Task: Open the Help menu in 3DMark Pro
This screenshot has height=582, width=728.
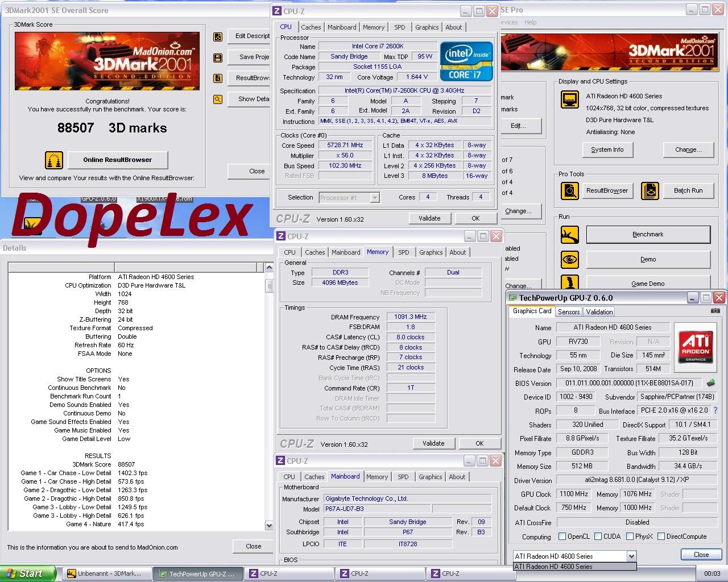Action: coord(531,22)
